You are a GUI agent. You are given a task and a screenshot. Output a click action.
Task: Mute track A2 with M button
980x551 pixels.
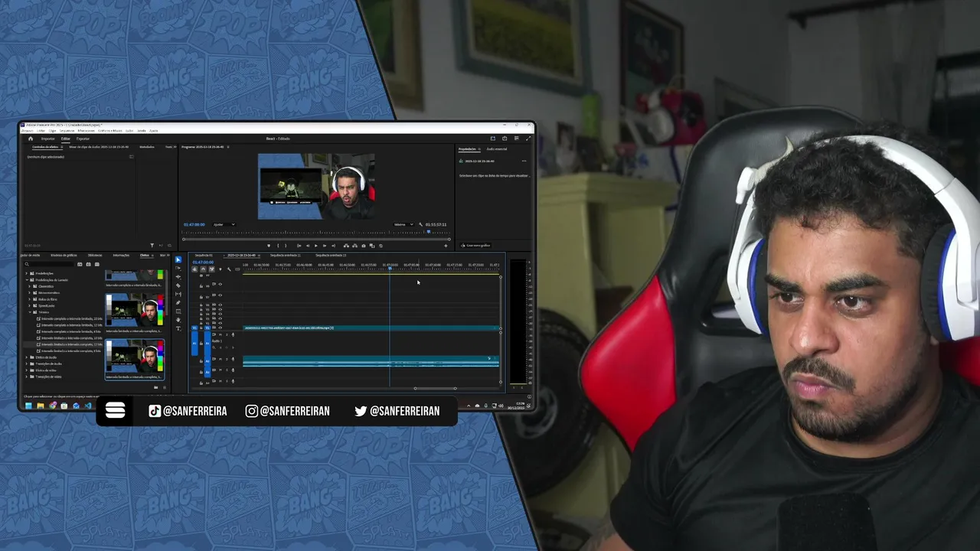point(220,359)
